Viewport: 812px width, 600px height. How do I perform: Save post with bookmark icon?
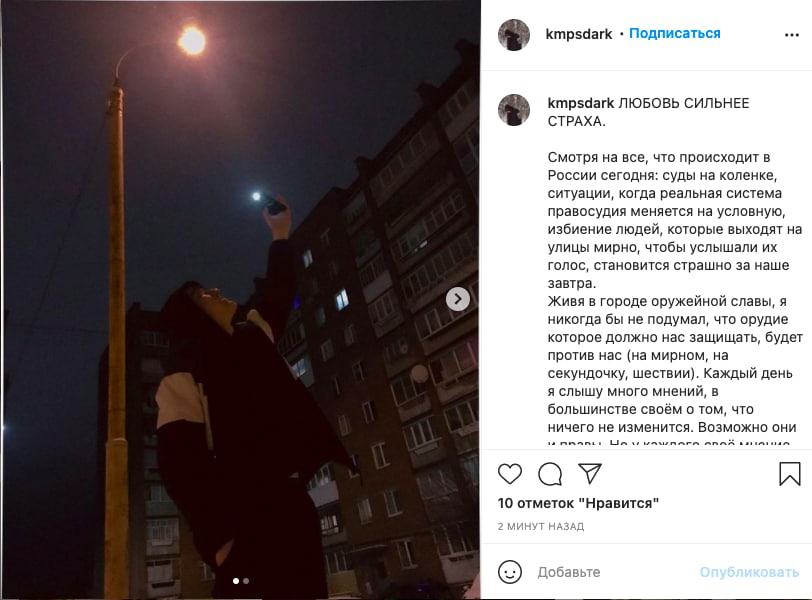(790, 474)
